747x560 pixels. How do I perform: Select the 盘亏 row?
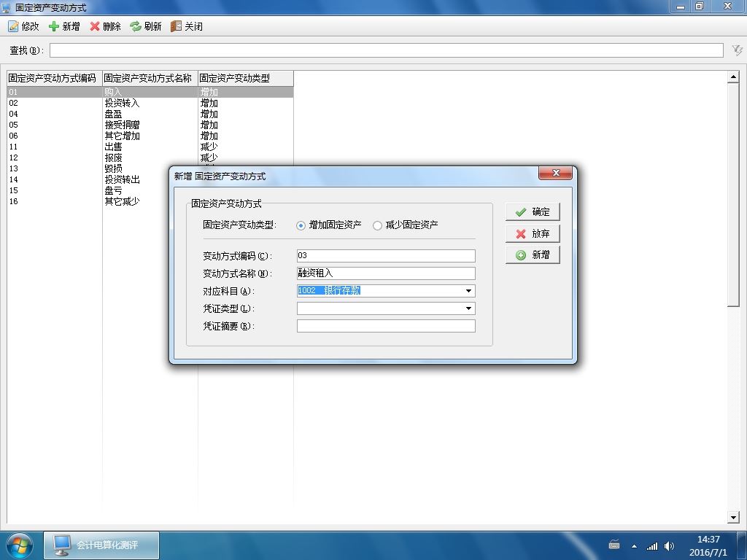coord(88,190)
